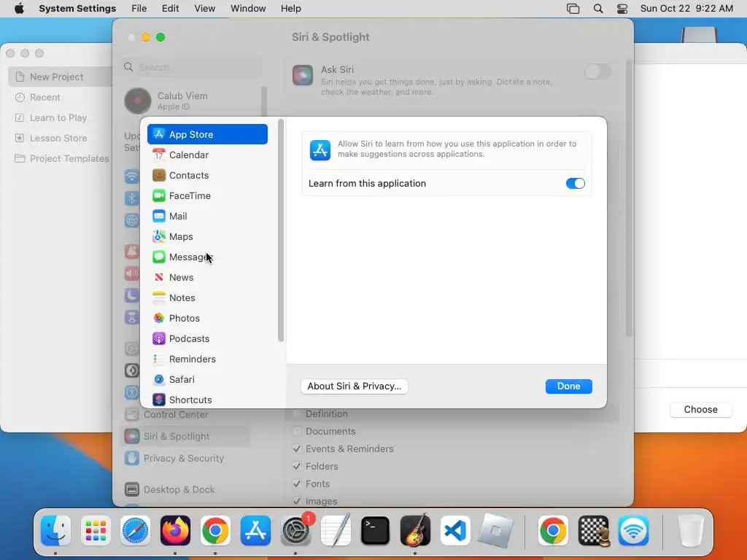Click the System Settings search field
The width and height of the screenshot is (747, 560).
click(193, 67)
